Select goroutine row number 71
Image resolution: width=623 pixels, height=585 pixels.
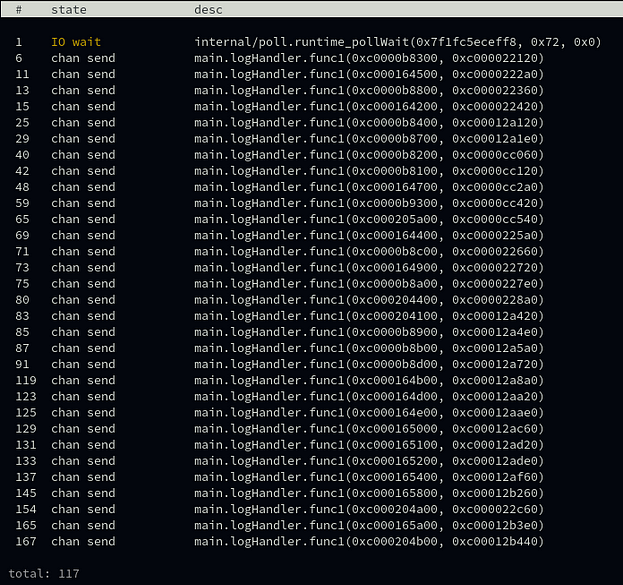(x=312, y=251)
